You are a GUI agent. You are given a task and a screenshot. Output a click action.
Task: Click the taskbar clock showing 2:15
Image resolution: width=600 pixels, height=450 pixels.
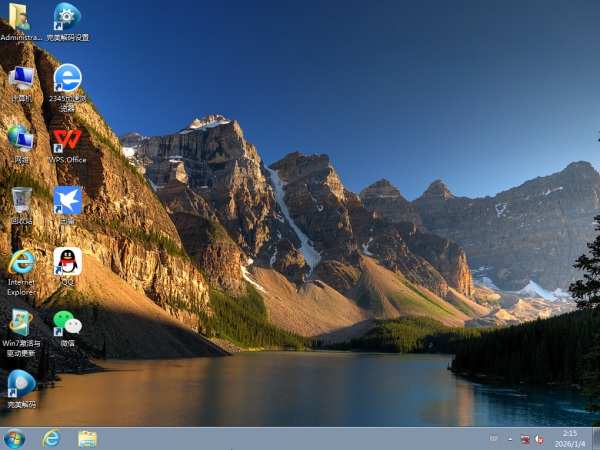(x=569, y=438)
